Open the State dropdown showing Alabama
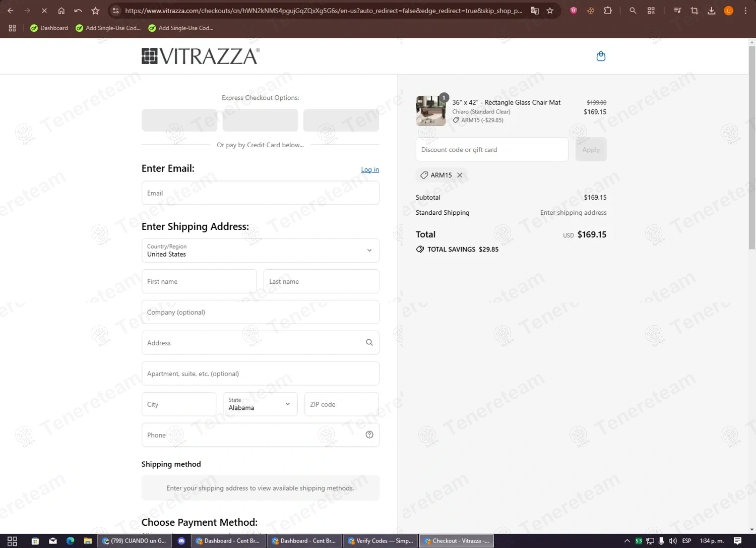Viewport: 756px width, 548px height. point(260,404)
